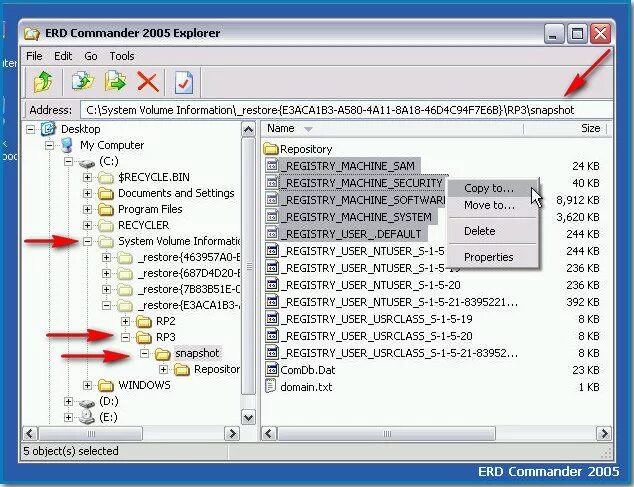
Task: Open the Tools menu
Action: pos(122,56)
